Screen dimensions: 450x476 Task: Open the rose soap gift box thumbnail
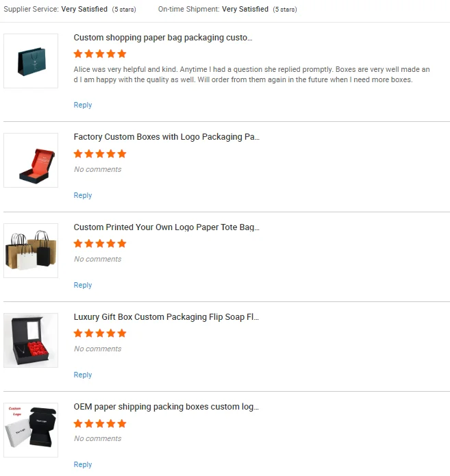click(x=31, y=340)
